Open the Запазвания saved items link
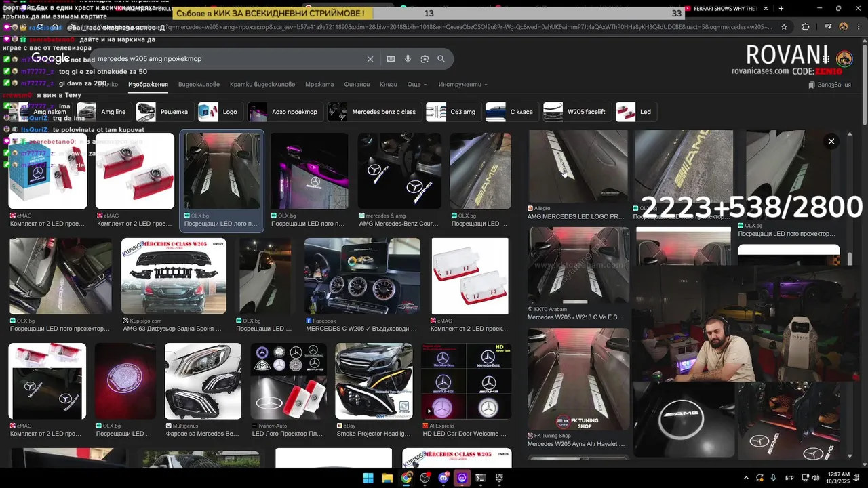The width and height of the screenshot is (868, 488). click(829, 85)
